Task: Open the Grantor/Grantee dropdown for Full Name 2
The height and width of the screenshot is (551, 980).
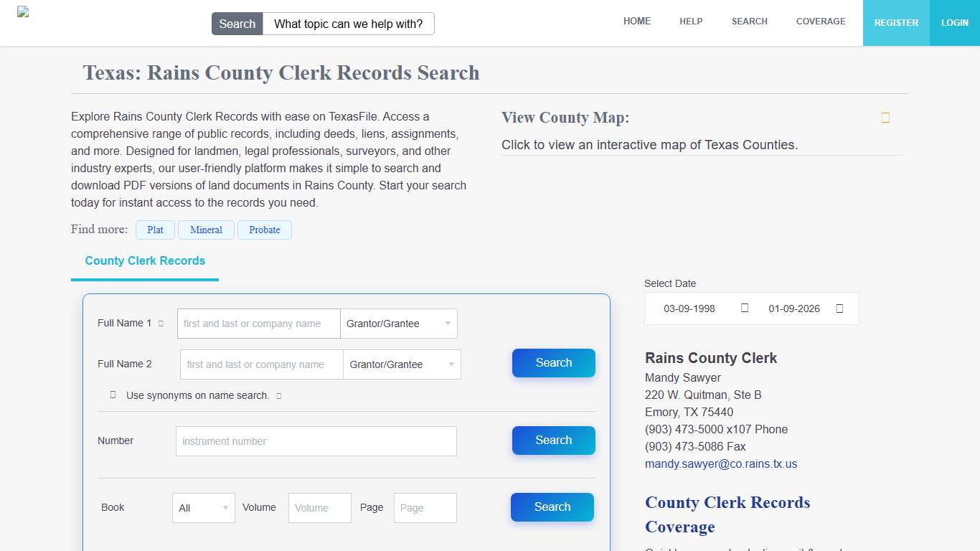Action: coord(402,364)
